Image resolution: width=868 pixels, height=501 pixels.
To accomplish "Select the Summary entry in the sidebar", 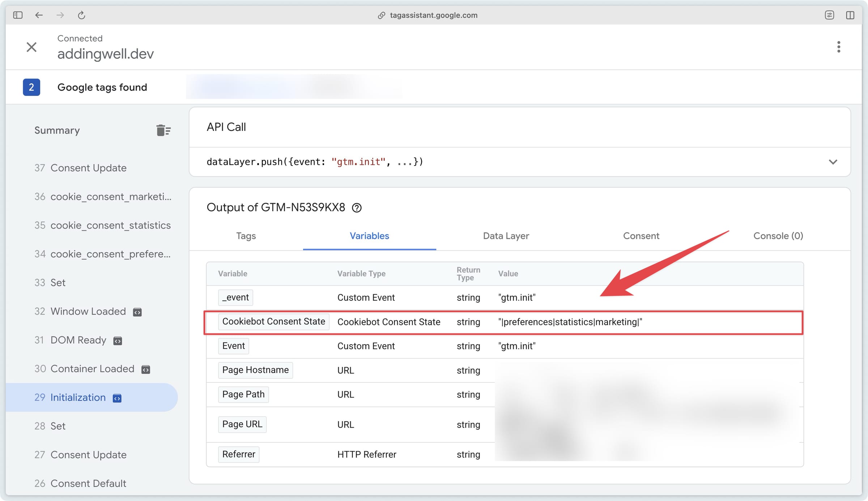I will click(57, 130).
